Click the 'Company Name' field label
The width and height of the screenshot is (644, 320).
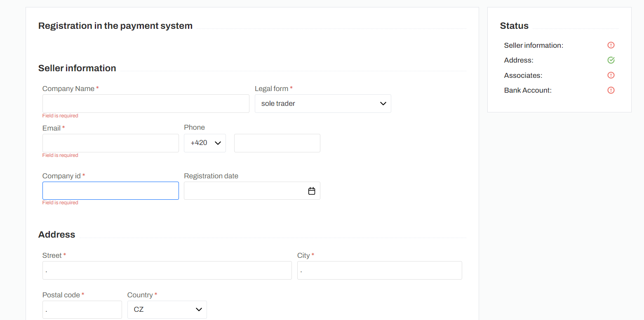[68, 89]
